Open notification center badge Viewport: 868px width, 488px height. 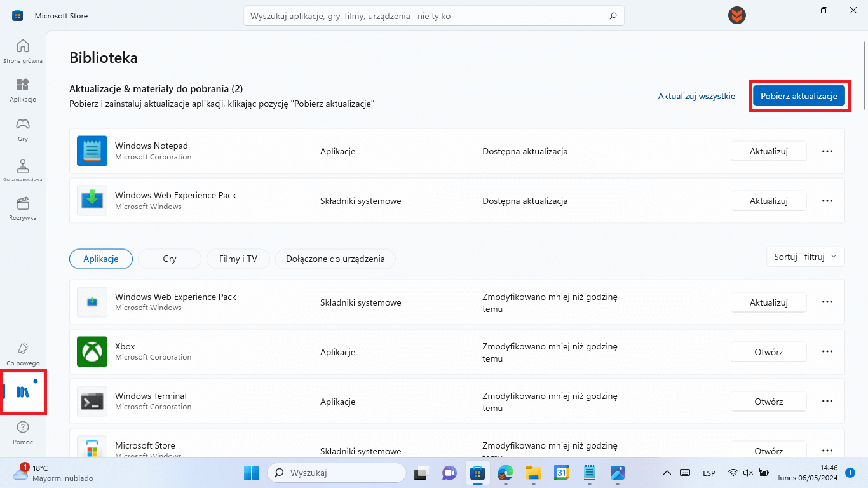tap(850, 473)
